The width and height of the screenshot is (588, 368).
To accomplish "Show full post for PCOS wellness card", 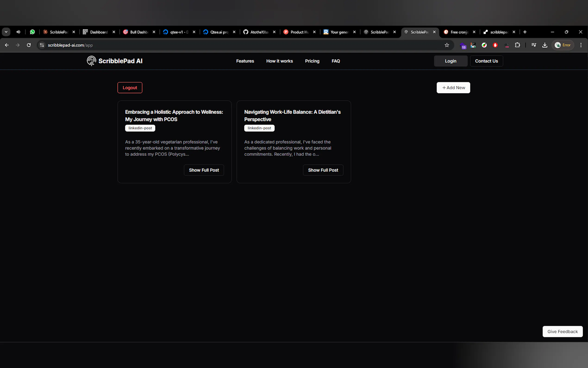I will [x=204, y=170].
